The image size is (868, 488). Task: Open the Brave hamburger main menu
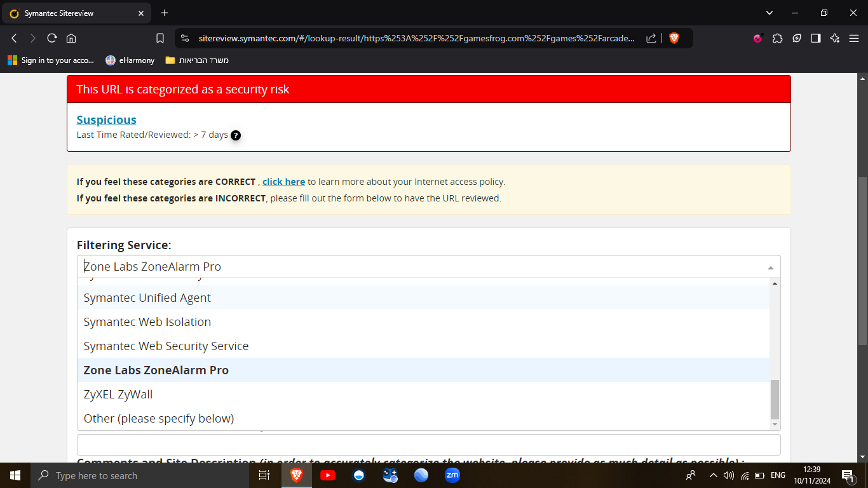(854, 38)
